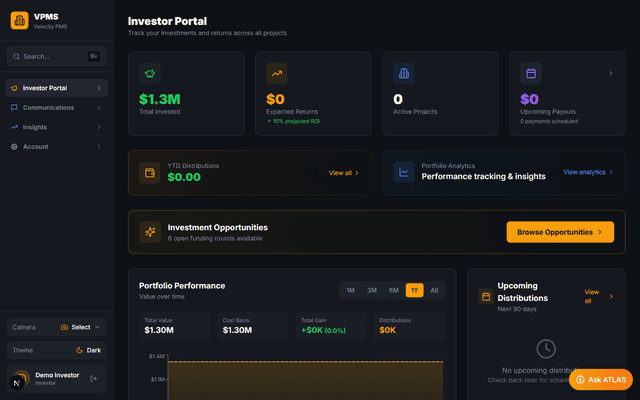Click the keyboard shortcut badge in search
Viewport: 640px width, 400px height.
pos(93,56)
